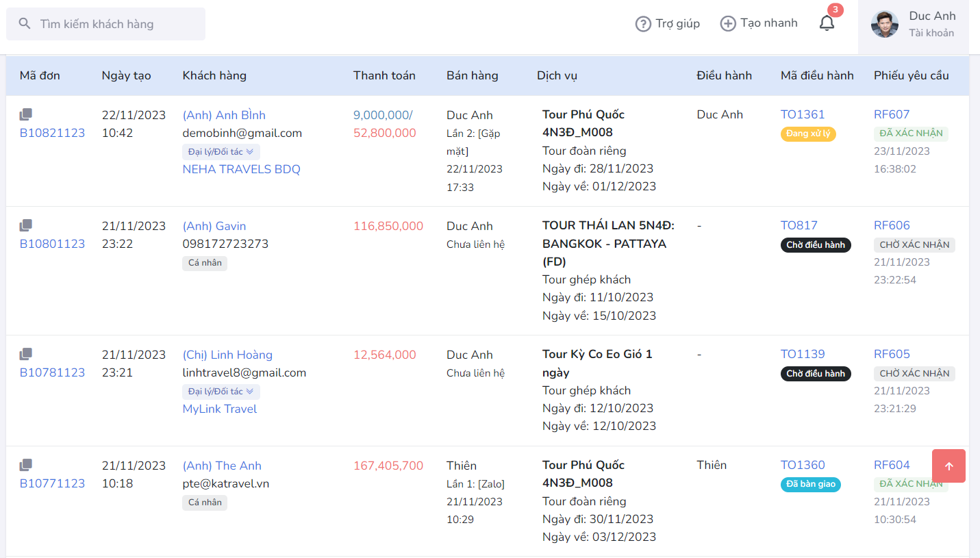
Task: Click the copy icon above B10771123
Action: pos(25,465)
